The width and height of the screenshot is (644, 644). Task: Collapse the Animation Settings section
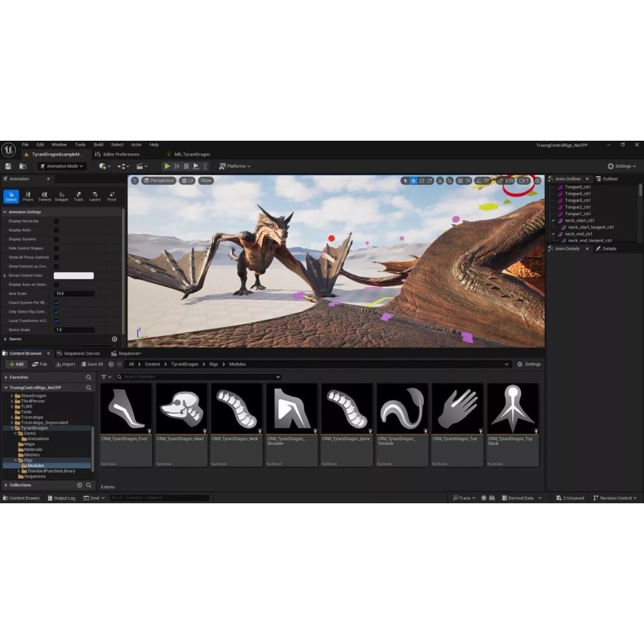coord(5,212)
